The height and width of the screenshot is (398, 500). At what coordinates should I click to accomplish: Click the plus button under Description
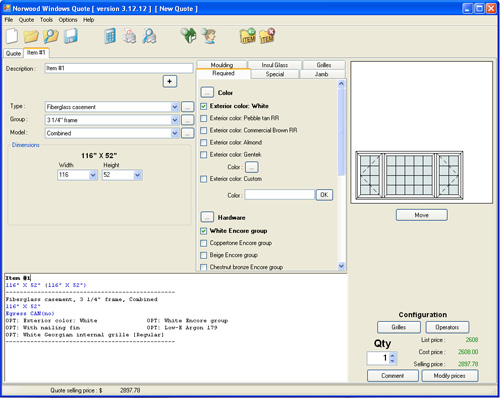[x=170, y=81]
